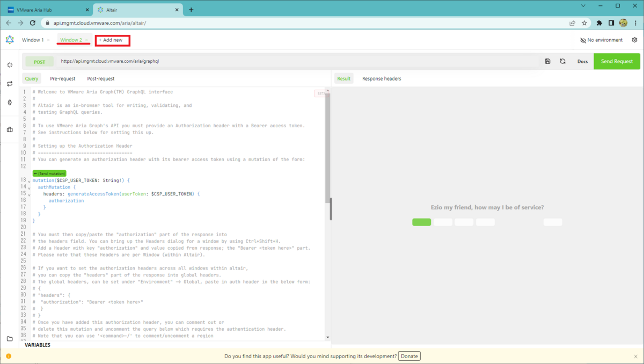Open the Response headers tab

pos(382,78)
